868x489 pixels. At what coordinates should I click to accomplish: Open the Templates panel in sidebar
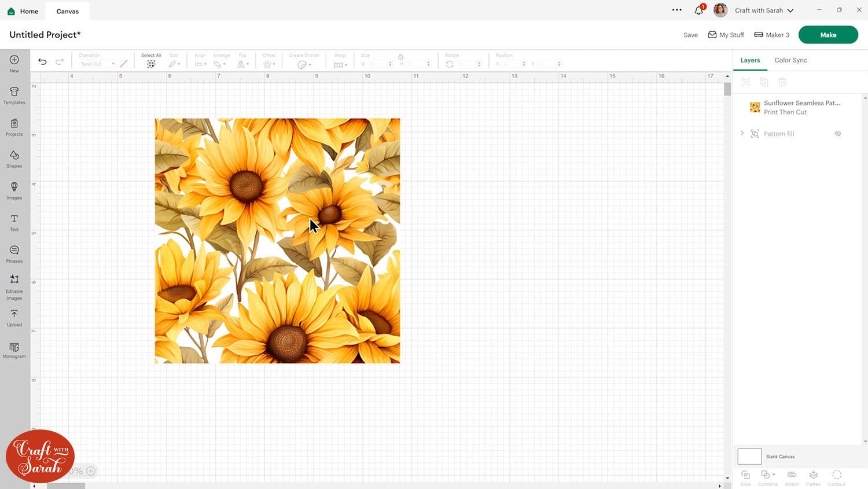tap(14, 95)
